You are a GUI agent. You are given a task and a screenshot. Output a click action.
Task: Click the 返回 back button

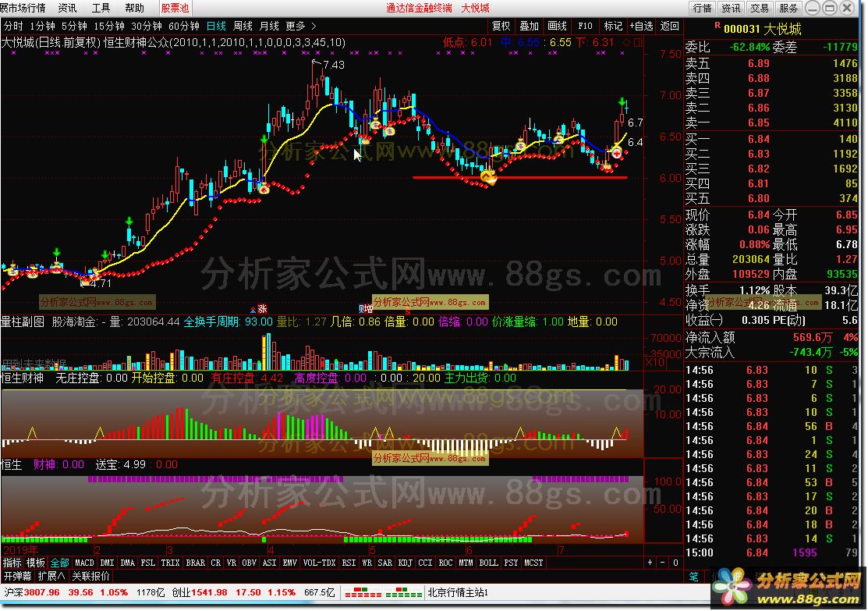click(669, 26)
